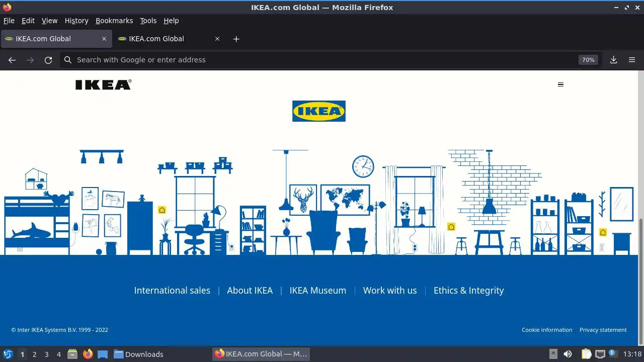Go back using the Firefox back arrow
644x362 pixels.
[12, 60]
